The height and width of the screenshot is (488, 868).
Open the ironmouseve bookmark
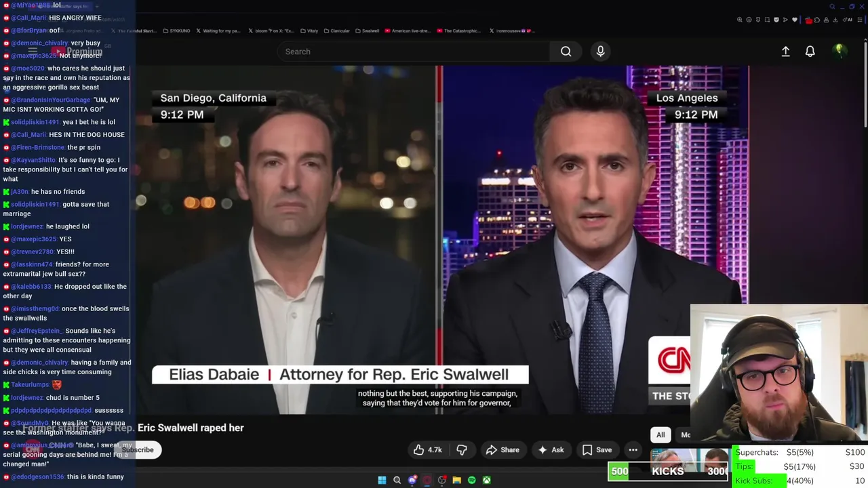click(512, 30)
